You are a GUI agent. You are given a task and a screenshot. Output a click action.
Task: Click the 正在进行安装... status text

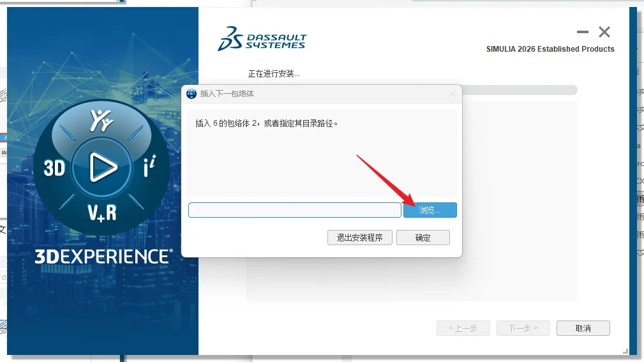coord(274,73)
